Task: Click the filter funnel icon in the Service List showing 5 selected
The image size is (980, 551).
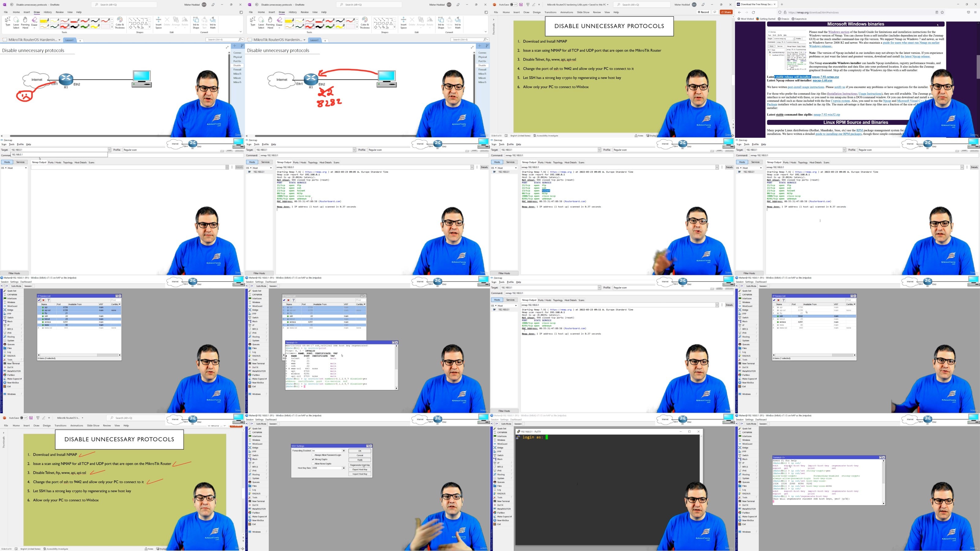Action: pos(48,300)
